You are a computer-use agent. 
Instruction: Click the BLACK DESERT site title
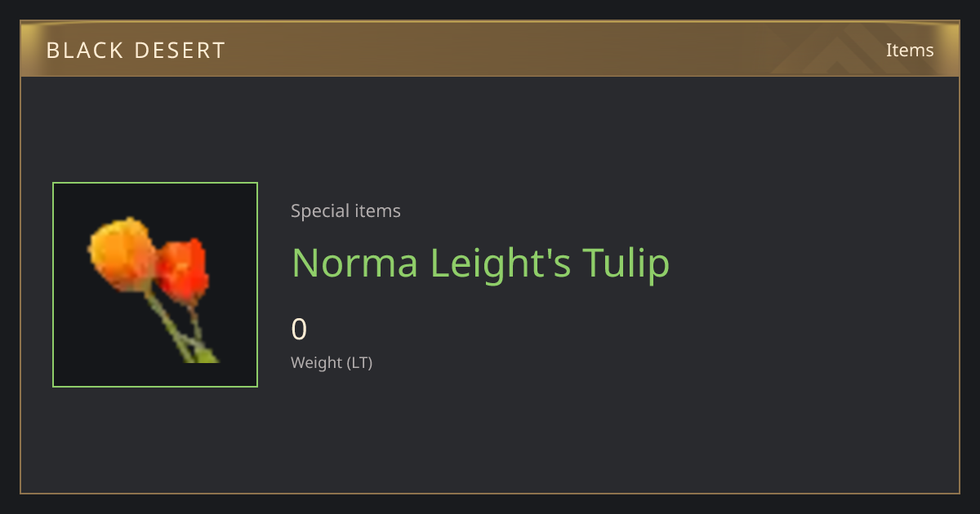[136, 51]
